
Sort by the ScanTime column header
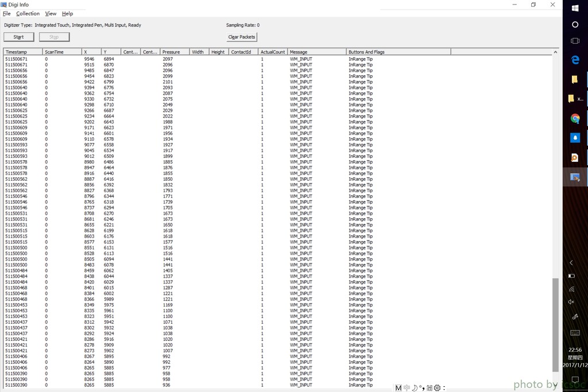62,52
